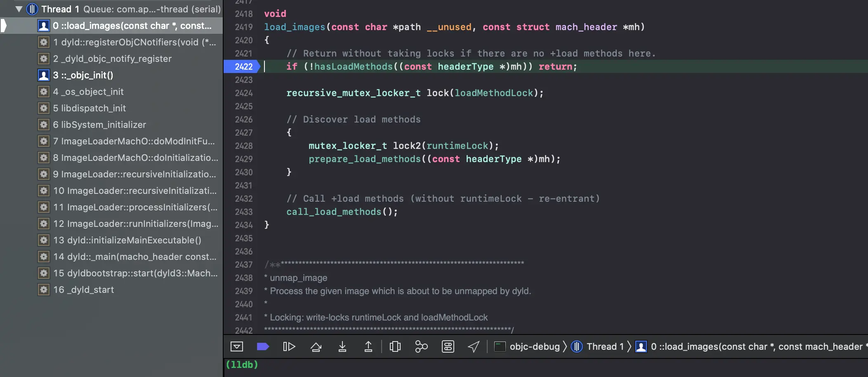Viewport: 868px width, 377px height.
Task: Open Debug View Hierarchy tool
Action: (395, 346)
